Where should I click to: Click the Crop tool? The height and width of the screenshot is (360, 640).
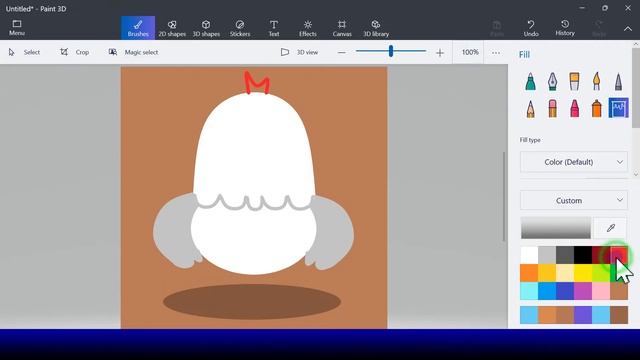click(x=75, y=52)
